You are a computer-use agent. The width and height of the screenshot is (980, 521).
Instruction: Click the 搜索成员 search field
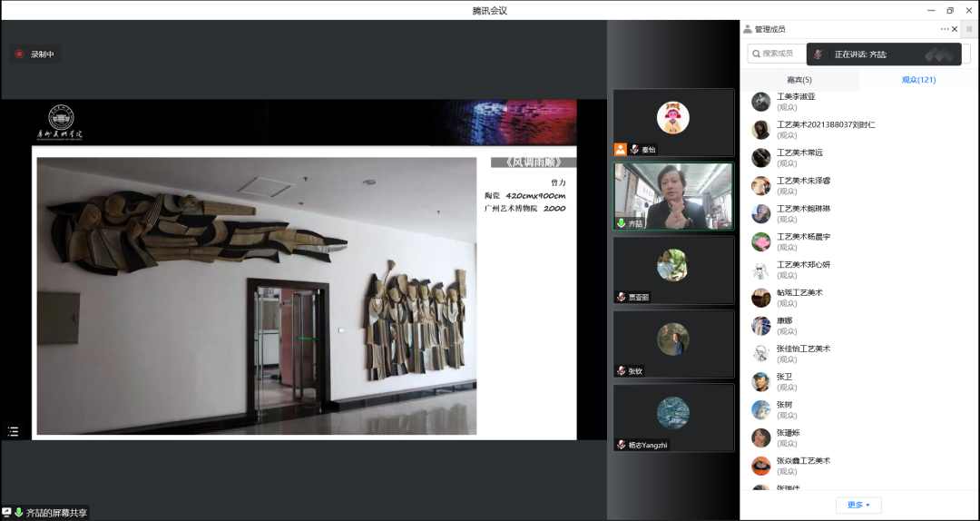[777, 54]
